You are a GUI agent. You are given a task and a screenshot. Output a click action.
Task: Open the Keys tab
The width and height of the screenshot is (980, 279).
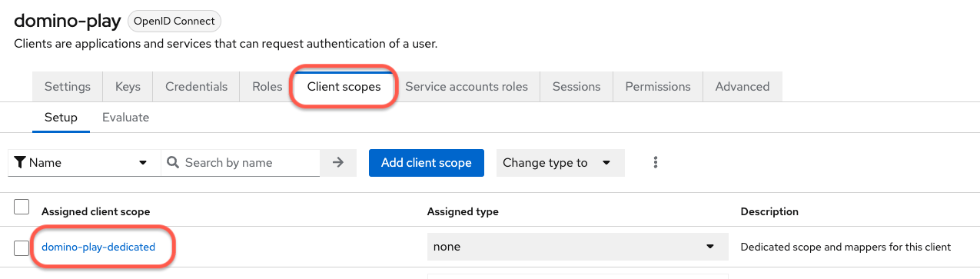pos(128,87)
